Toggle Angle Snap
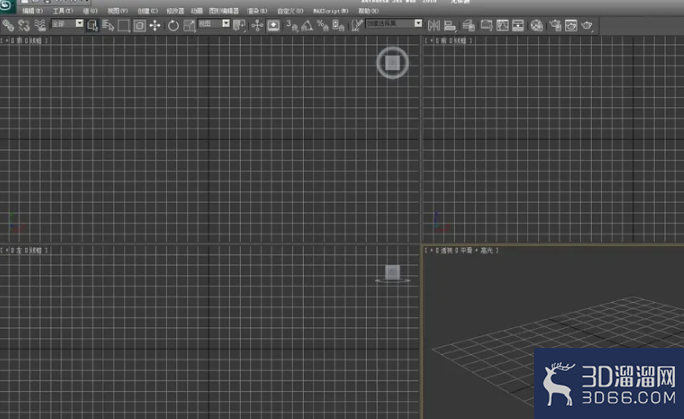 (307, 25)
